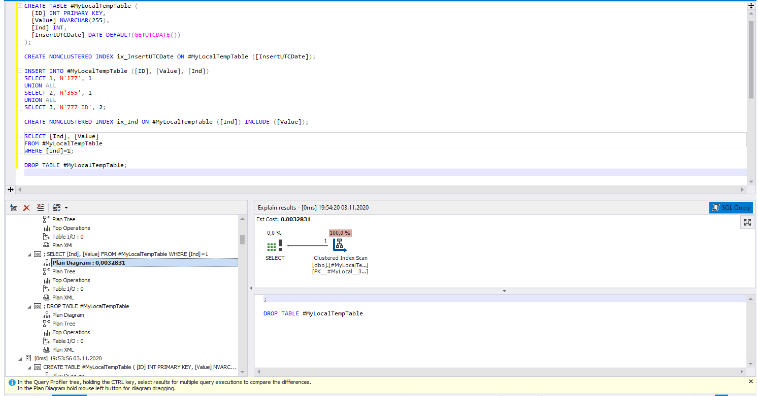This screenshot has width=758, height=396.
Task: Click the SQL Query button
Action: coord(730,207)
